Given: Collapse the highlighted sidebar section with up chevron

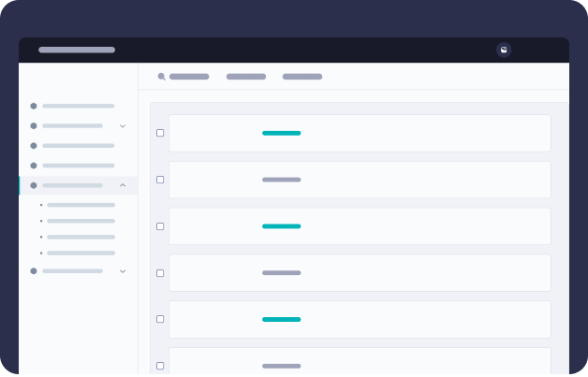Looking at the screenshot, I should 123,185.
